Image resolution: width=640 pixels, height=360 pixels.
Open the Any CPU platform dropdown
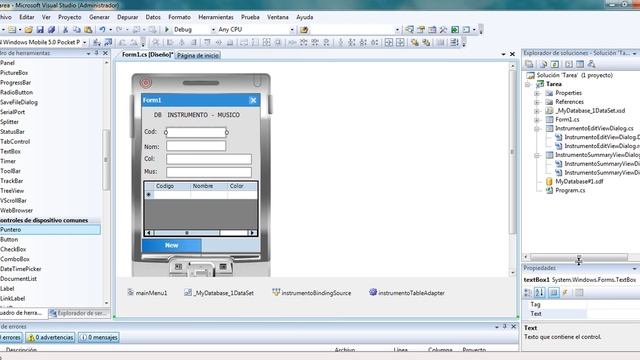point(292,30)
